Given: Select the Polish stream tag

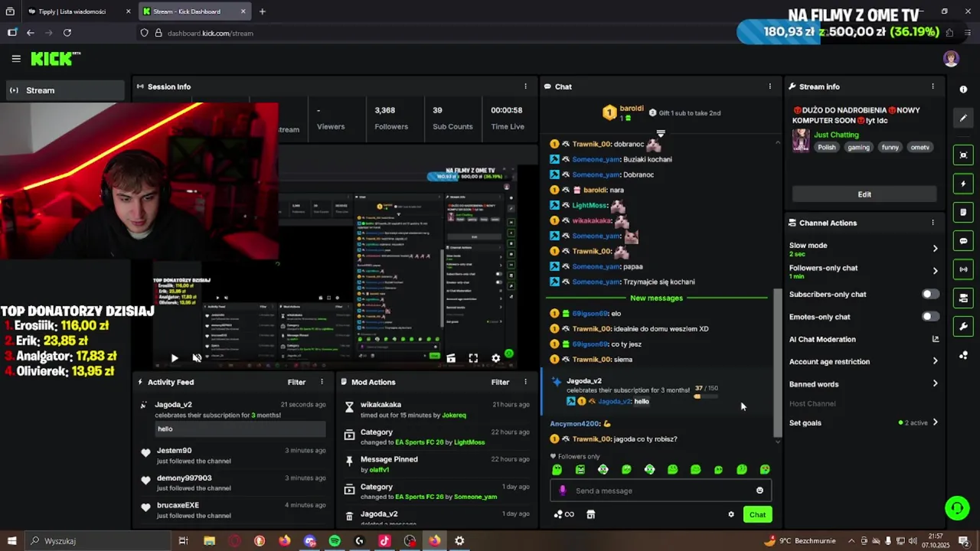Looking at the screenshot, I should point(827,148).
